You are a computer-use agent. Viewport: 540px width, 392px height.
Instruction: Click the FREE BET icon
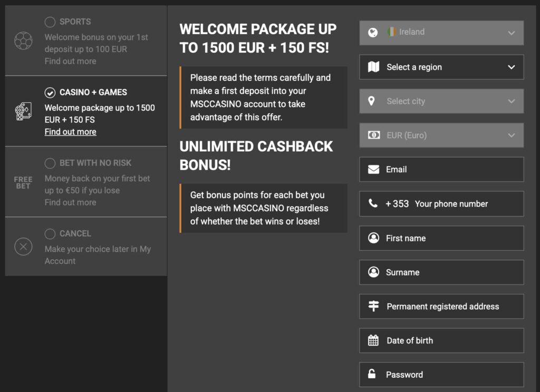tap(23, 182)
